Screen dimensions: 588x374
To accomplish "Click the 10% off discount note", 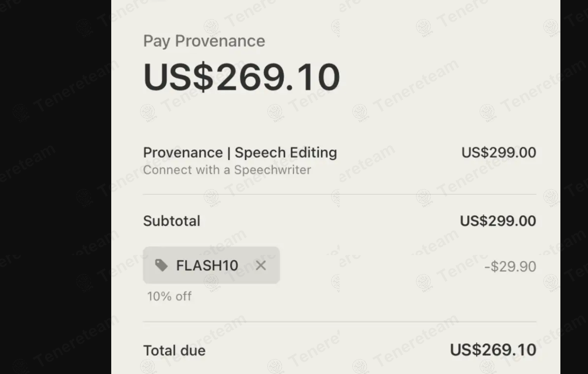I will click(169, 296).
